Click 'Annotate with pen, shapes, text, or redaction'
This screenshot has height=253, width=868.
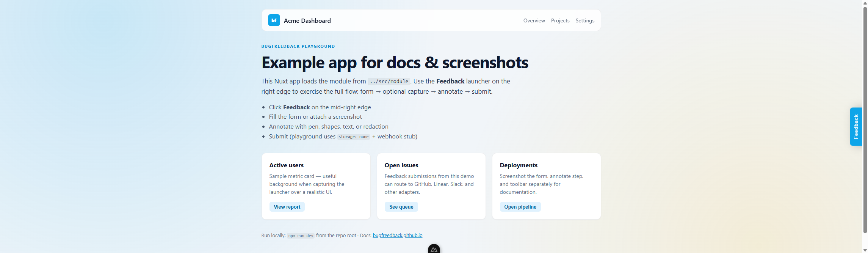tap(328, 127)
